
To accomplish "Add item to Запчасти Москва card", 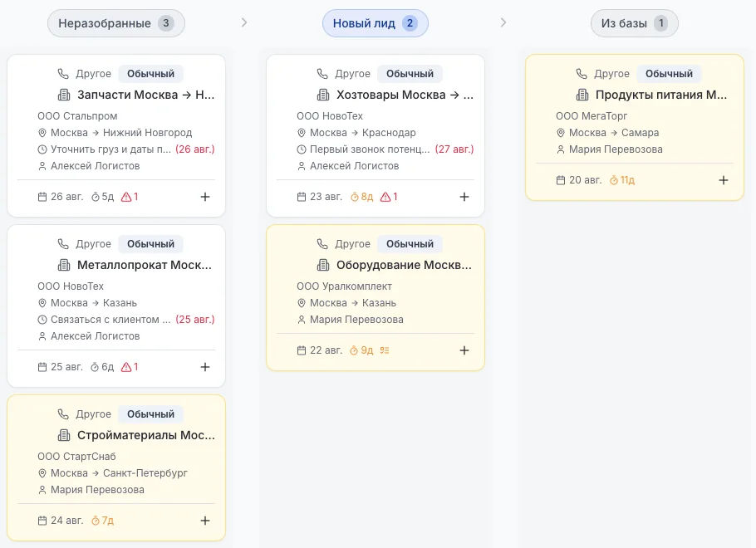I will pyautogui.click(x=205, y=197).
